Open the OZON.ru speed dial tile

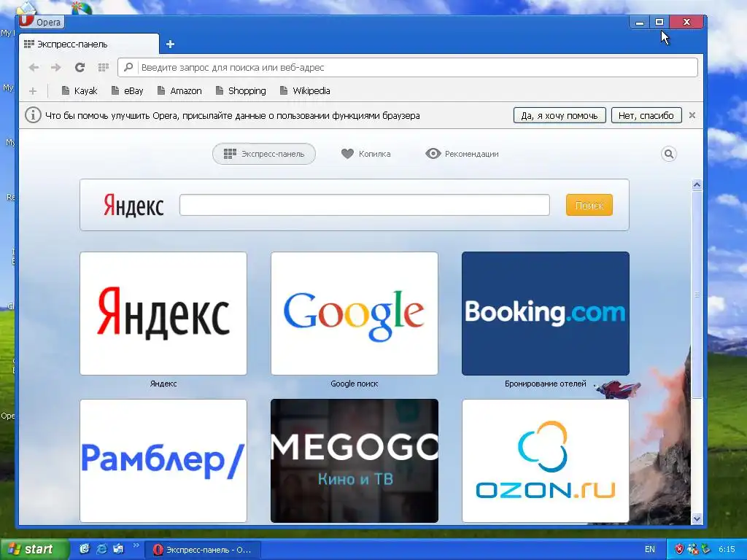[x=546, y=461]
